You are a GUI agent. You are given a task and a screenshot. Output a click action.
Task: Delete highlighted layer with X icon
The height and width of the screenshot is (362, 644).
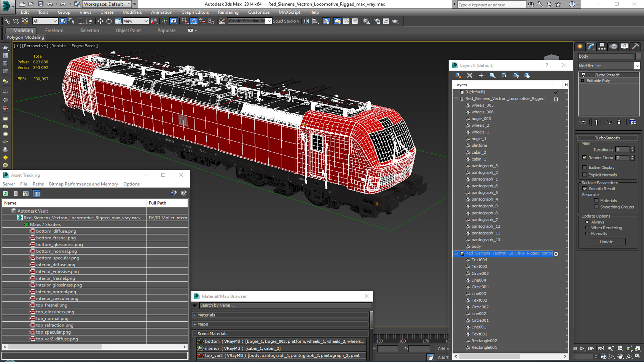click(x=470, y=75)
